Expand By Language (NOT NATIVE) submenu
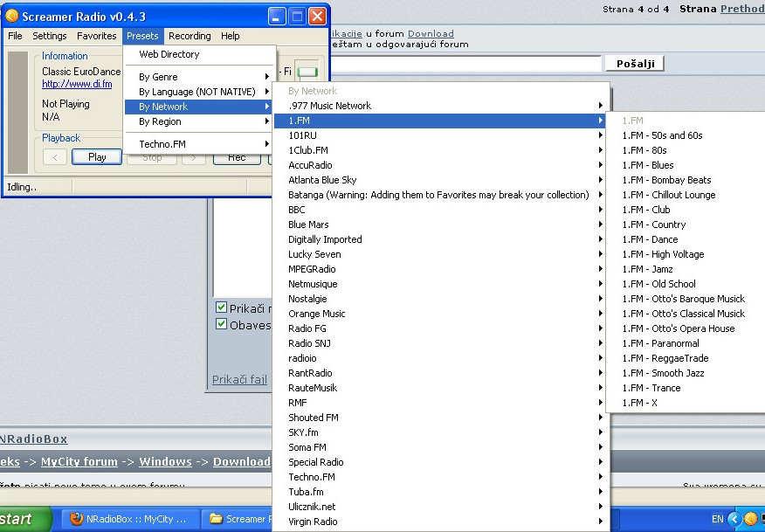 point(199,91)
